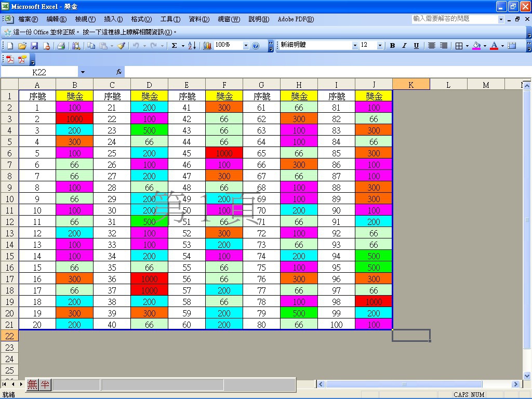Screen dimensions: 532x399
Task: Toggle Underline formatting
Action: tap(416, 46)
